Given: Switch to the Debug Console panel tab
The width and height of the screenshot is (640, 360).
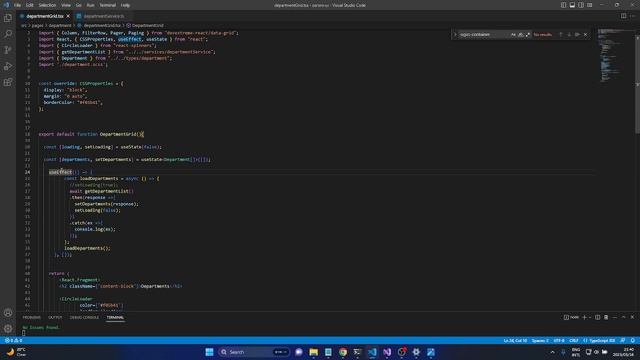Looking at the screenshot, I should click(84, 317).
